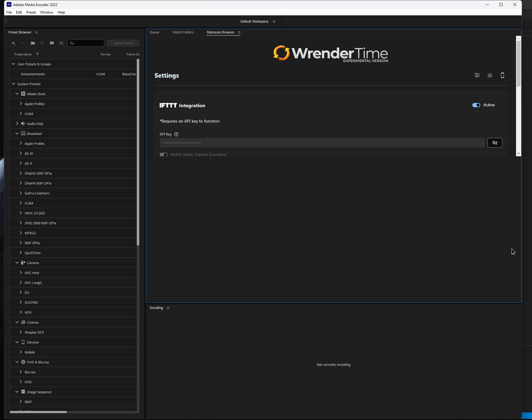Expand Wraptor DCP presets
Image resolution: width=532 pixels, height=420 pixels.
21,332
